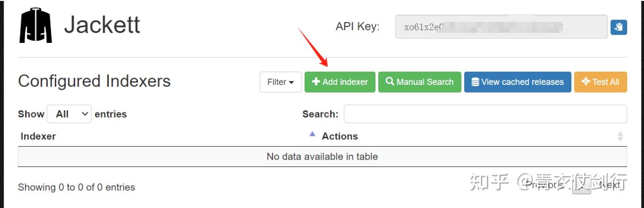
Task: Sort by the Indexer column header
Action: tap(38, 136)
